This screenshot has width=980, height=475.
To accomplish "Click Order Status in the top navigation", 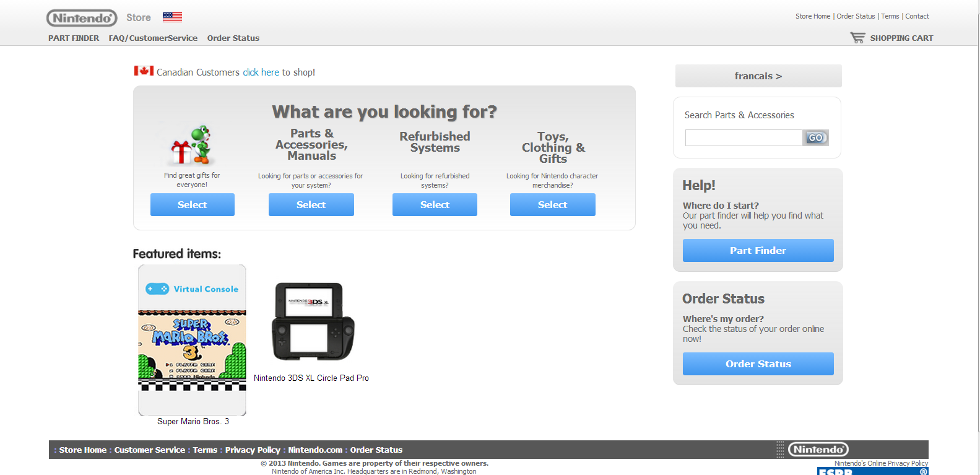I will (233, 38).
